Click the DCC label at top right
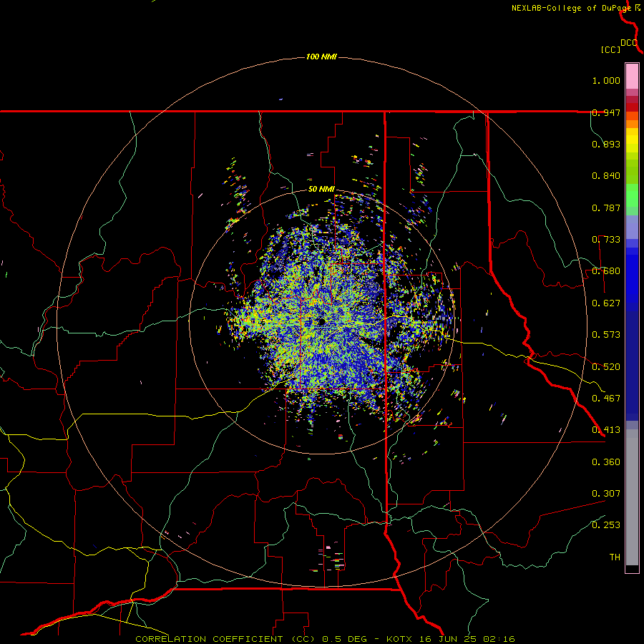The width and height of the screenshot is (644, 644). tap(628, 43)
